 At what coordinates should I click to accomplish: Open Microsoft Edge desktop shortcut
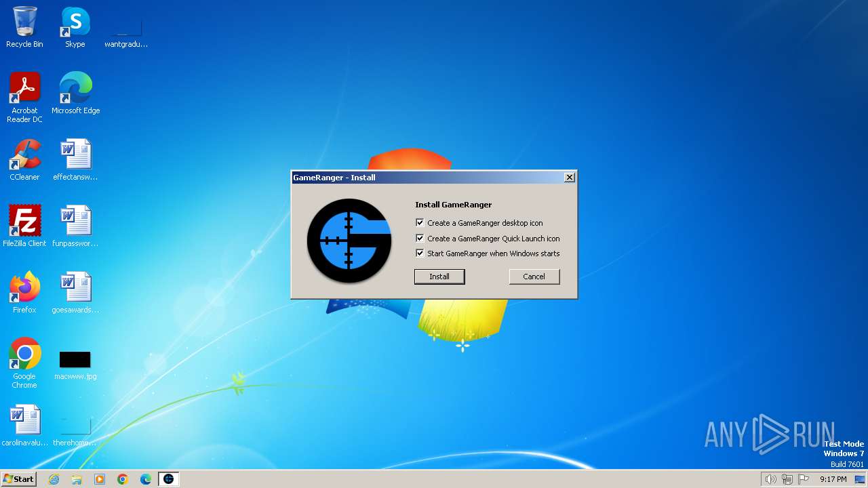[x=75, y=94]
